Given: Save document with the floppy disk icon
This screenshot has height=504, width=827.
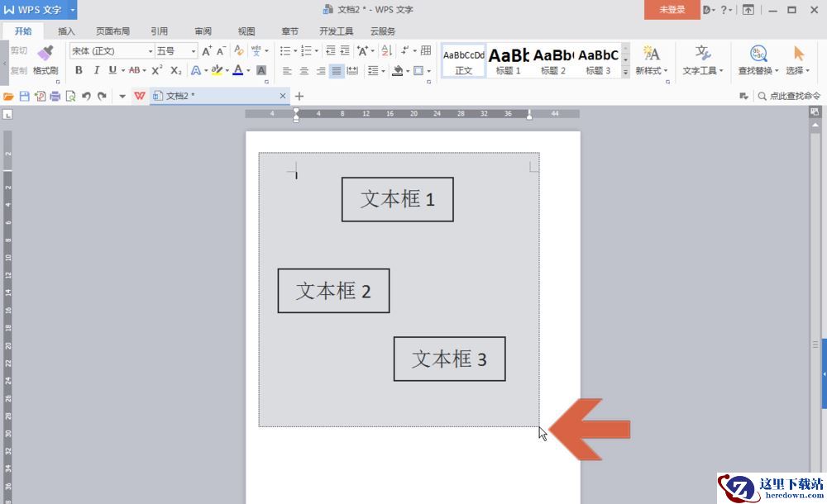Looking at the screenshot, I should coord(24,96).
